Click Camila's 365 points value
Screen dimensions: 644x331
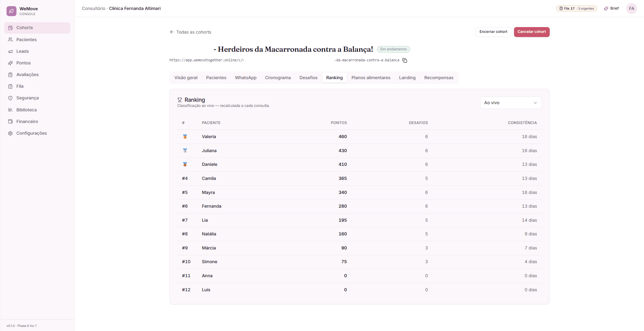(343, 179)
